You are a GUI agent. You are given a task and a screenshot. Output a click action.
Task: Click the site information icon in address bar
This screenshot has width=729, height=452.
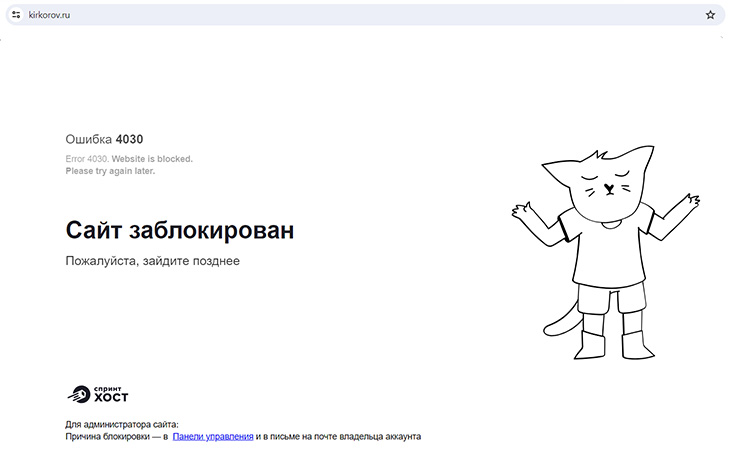16,15
